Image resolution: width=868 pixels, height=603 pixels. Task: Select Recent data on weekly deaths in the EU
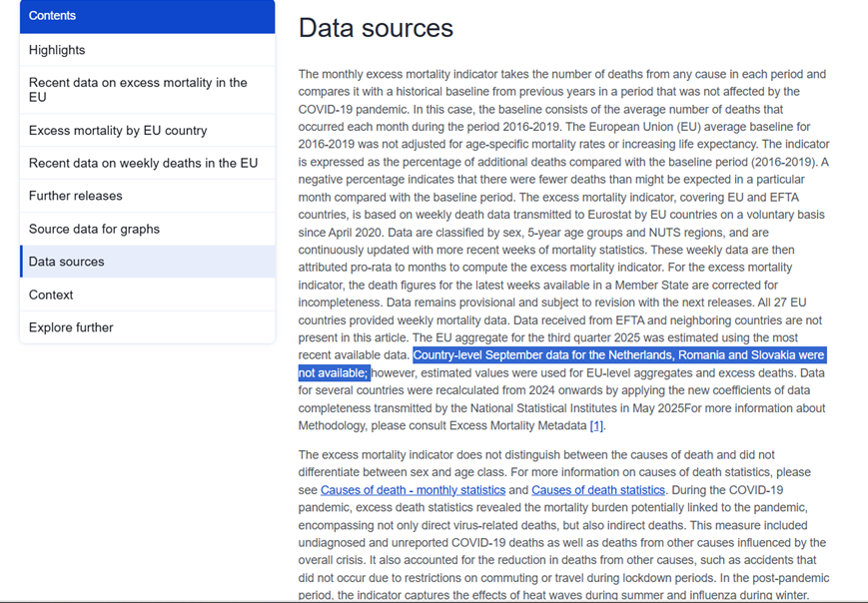pyautogui.click(x=143, y=164)
